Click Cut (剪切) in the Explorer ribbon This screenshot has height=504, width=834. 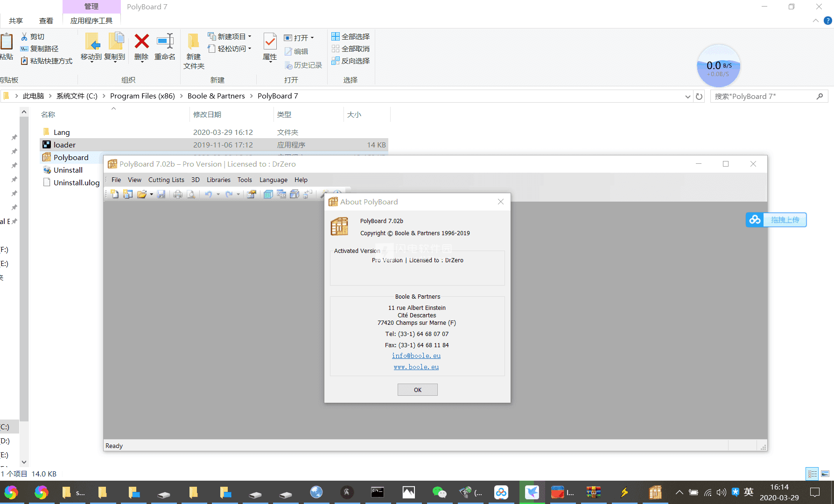tap(33, 36)
